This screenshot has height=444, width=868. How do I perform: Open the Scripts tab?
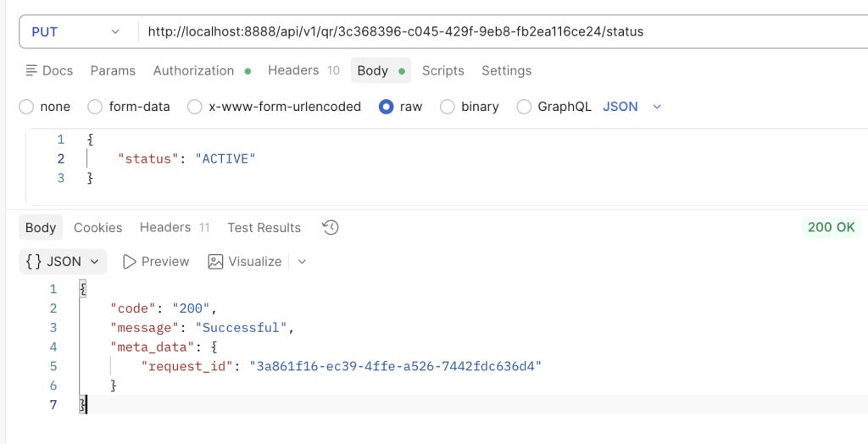[x=442, y=70]
